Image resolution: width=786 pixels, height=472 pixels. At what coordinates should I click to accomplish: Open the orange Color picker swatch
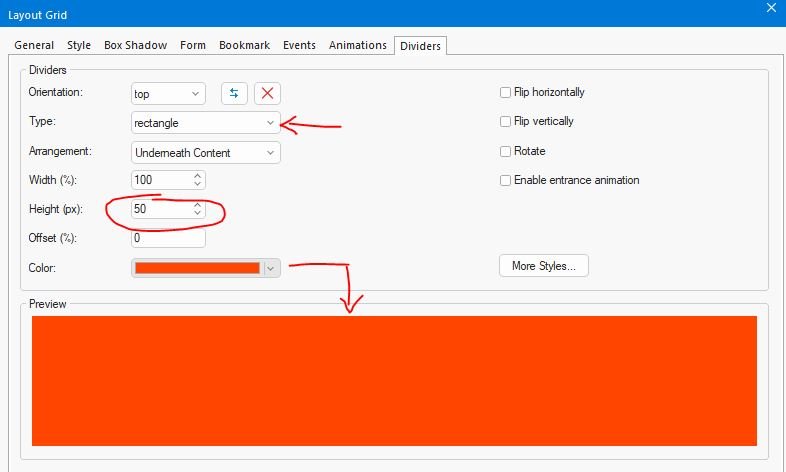tap(197, 268)
